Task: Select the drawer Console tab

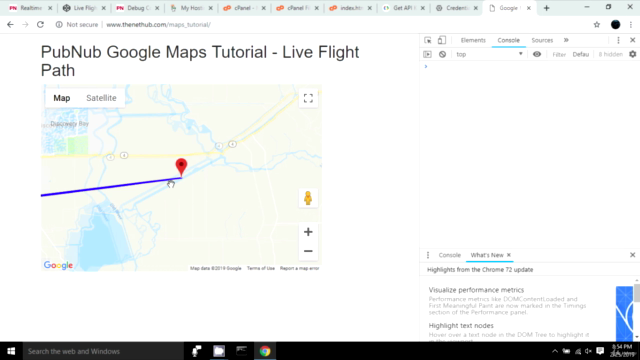Action: 449,255
